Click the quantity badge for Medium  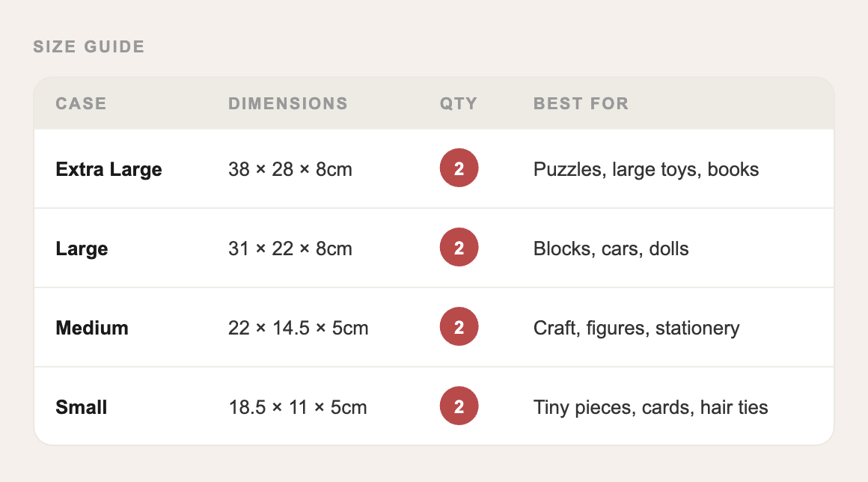pos(459,327)
